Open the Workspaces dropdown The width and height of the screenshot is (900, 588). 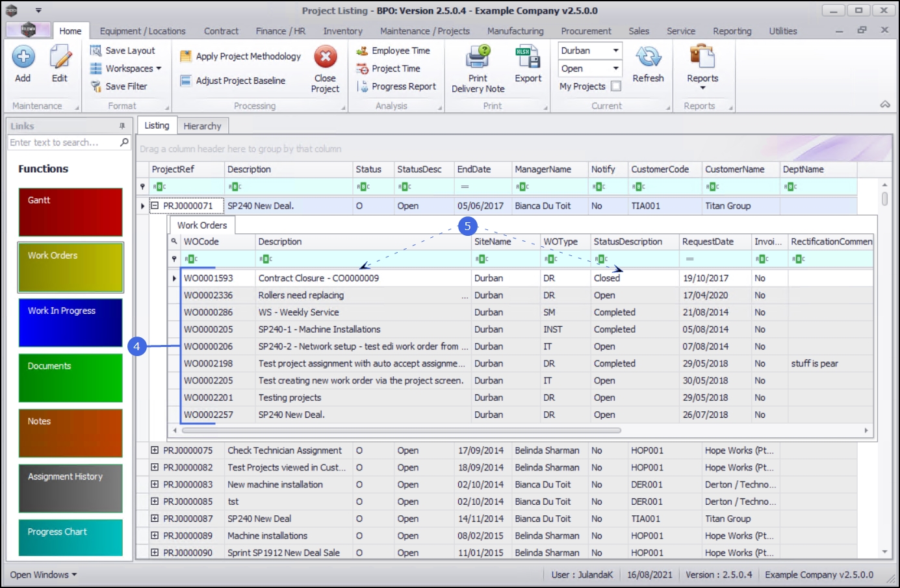159,68
